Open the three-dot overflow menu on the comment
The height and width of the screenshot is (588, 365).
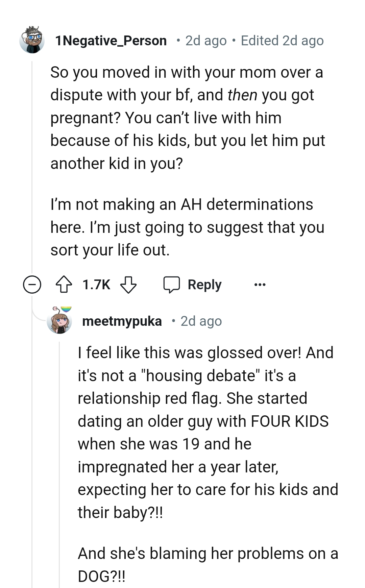260,285
